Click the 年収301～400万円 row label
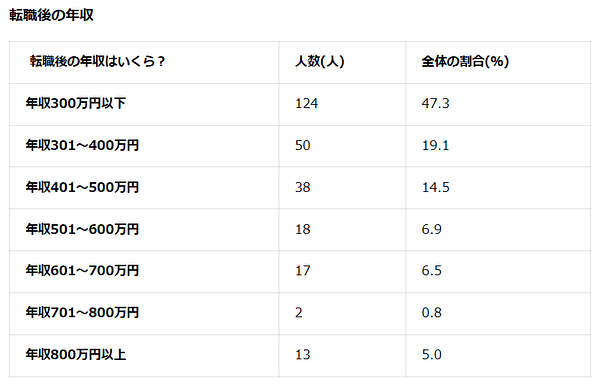This screenshot has width=600, height=384. pyautogui.click(x=82, y=145)
